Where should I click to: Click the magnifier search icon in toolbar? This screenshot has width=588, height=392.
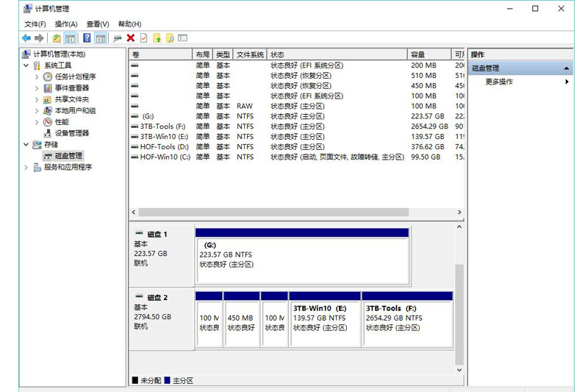coord(169,38)
